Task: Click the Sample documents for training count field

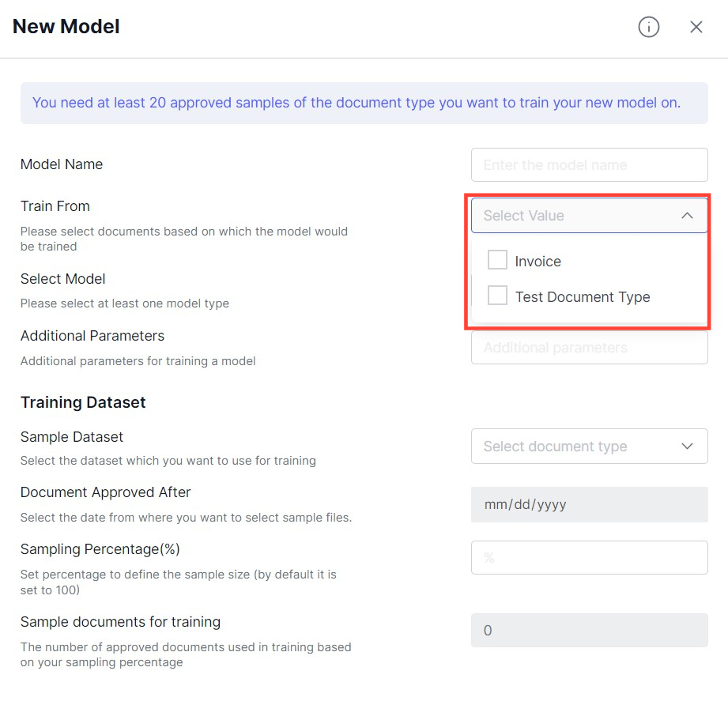Action: tap(589, 631)
